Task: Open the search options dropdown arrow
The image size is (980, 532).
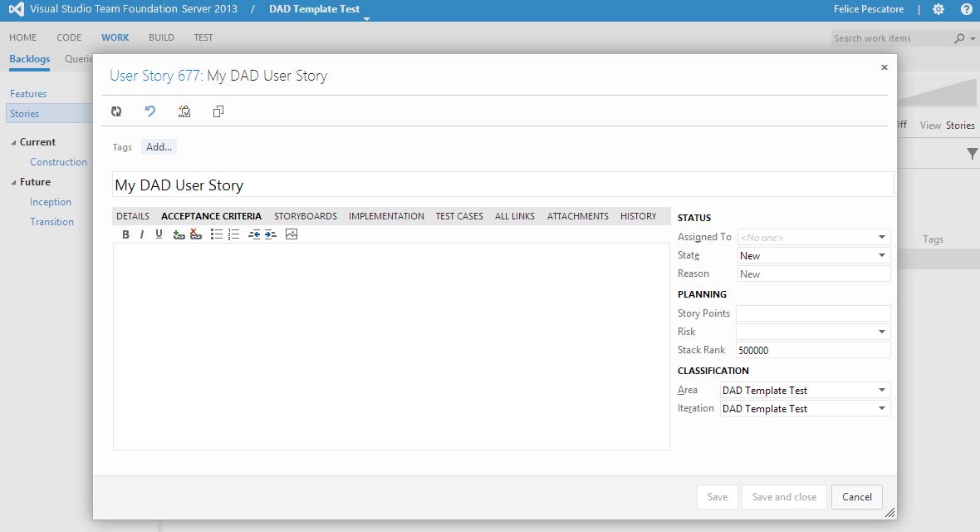Action: pos(973,39)
